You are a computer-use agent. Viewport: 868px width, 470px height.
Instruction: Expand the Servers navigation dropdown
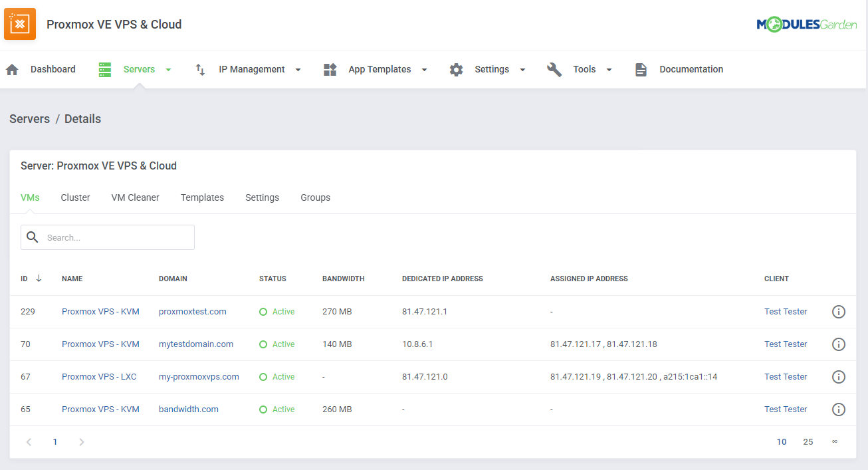(167, 69)
